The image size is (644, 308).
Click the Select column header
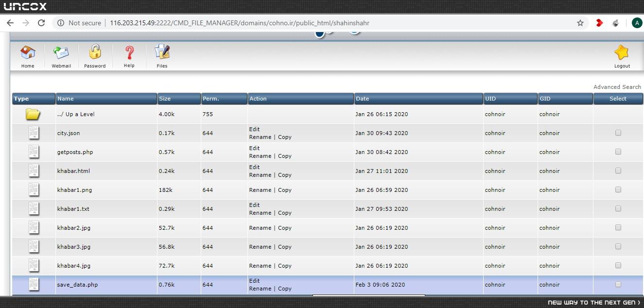[618, 99]
